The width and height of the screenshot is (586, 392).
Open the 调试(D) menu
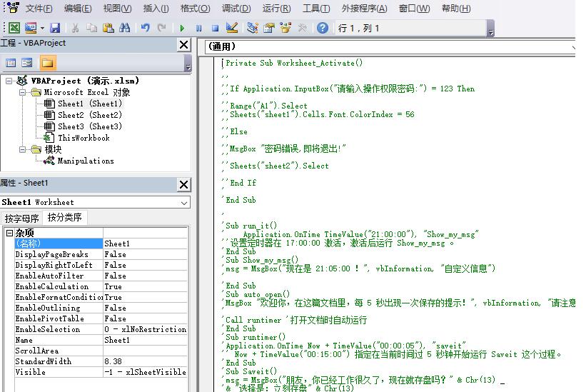pos(236,9)
